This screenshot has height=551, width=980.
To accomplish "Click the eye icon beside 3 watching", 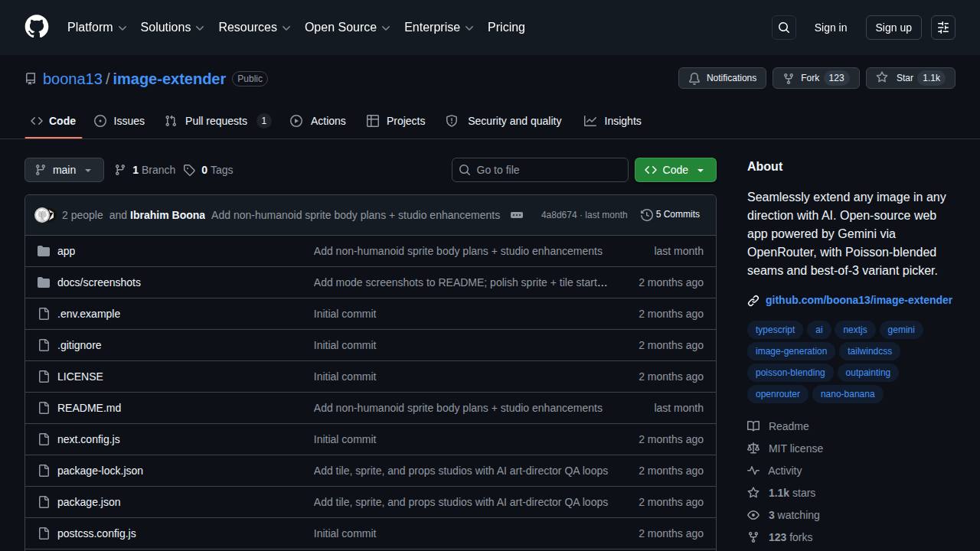I will pos(753,515).
